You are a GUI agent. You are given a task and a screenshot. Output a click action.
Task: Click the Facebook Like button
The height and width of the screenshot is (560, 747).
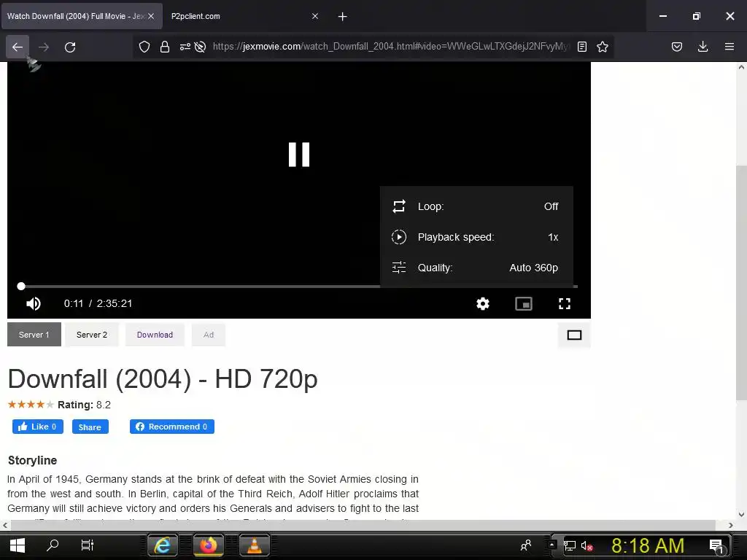38,427
